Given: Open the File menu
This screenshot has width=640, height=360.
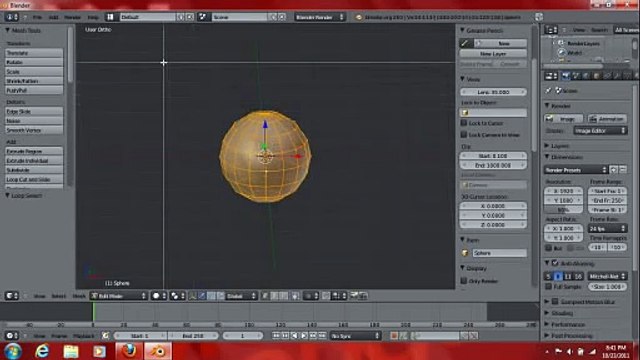Looking at the screenshot, I should 37,17.
